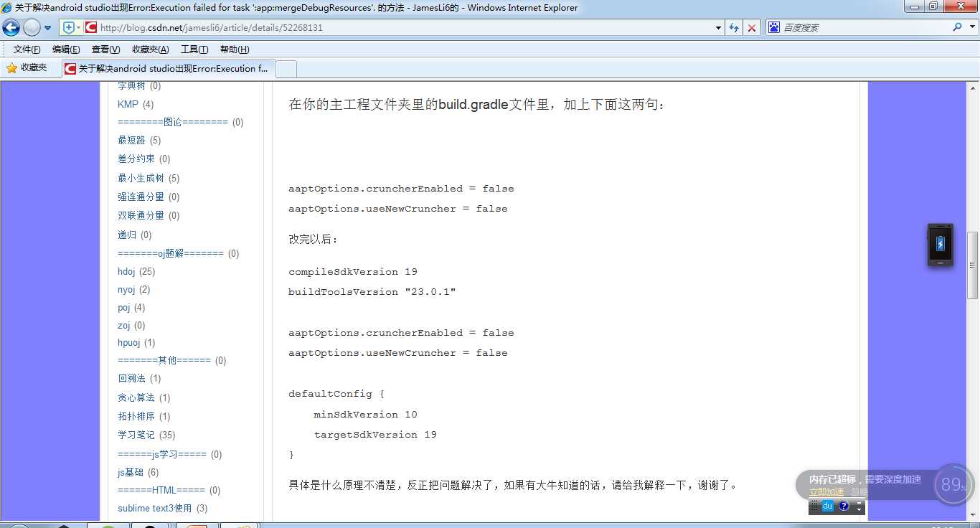Click the 立即加速 accelerate-now link

[826, 492]
